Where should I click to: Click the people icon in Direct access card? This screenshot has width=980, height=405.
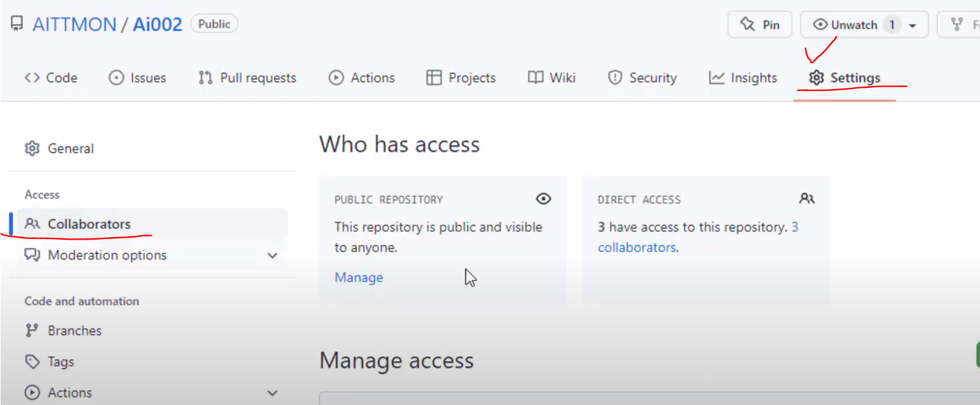(x=807, y=199)
